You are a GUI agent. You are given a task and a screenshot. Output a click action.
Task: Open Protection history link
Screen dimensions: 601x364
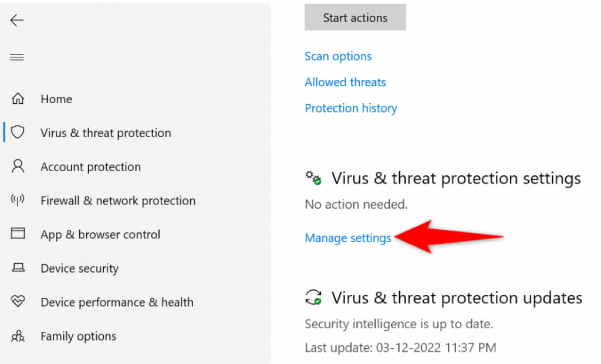[x=350, y=108]
